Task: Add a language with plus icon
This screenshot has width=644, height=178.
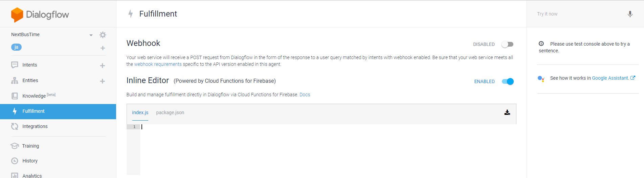Action: click(x=103, y=48)
